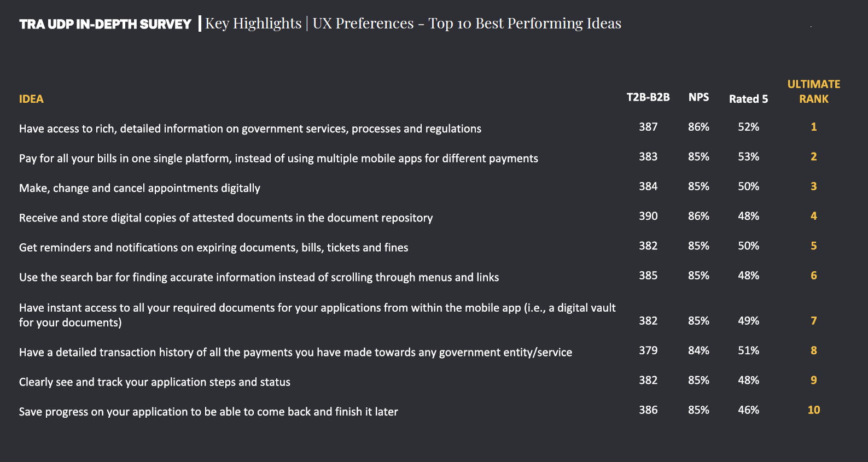Click the TRA UDP IN-DEPTH SURVEY title
Viewport: 868px width, 462px height.
tap(105, 24)
